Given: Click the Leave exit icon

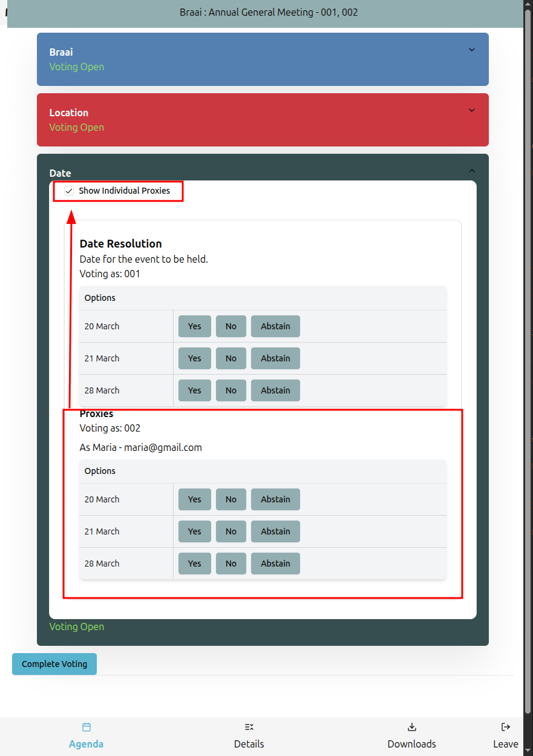Looking at the screenshot, I should coord(505,726).
